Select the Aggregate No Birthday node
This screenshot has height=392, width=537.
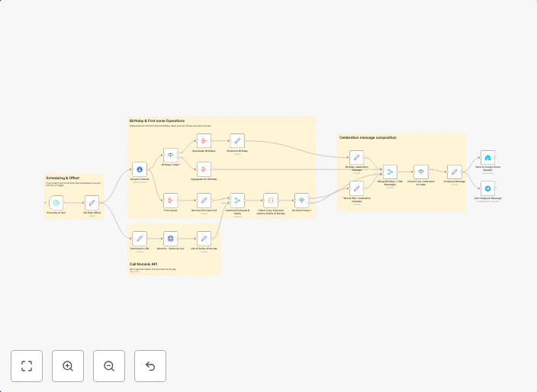coord(204,169)
